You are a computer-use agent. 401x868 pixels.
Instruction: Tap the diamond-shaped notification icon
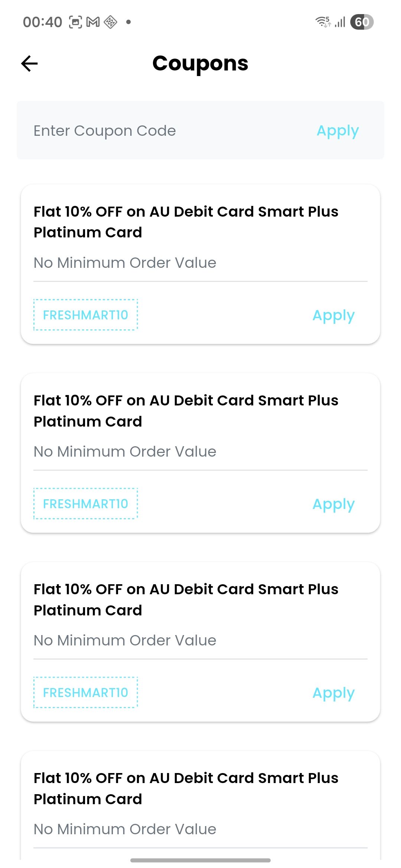[110, 22]
